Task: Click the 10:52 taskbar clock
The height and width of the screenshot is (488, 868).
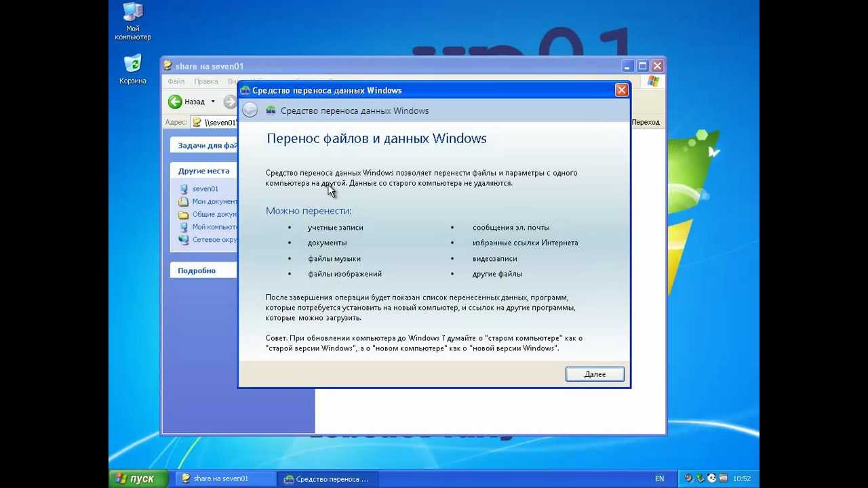Action: 742,479
